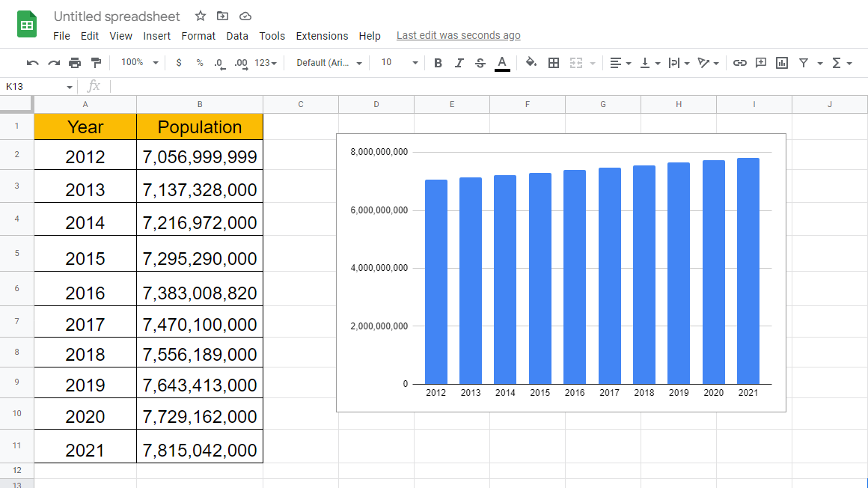Toggle Italic formatting
Viewport: 868px width, 488px height.
click(459, 63)
